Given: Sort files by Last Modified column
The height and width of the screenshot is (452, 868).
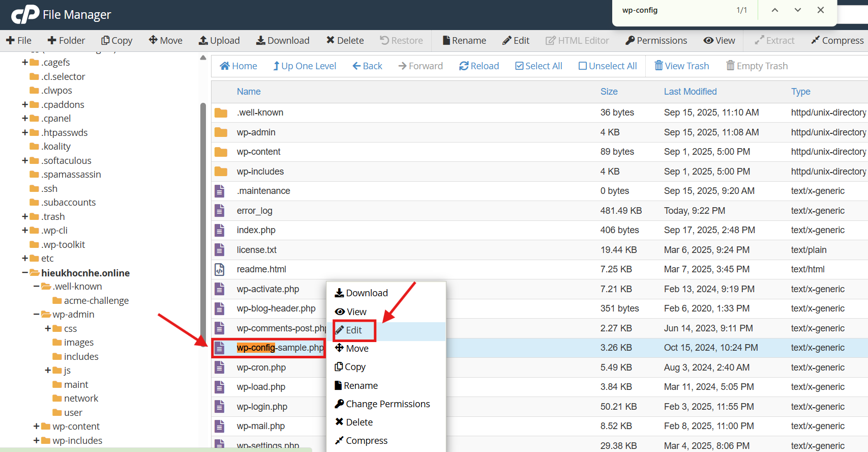Looking at the screenshot, I should click(690, 92).
